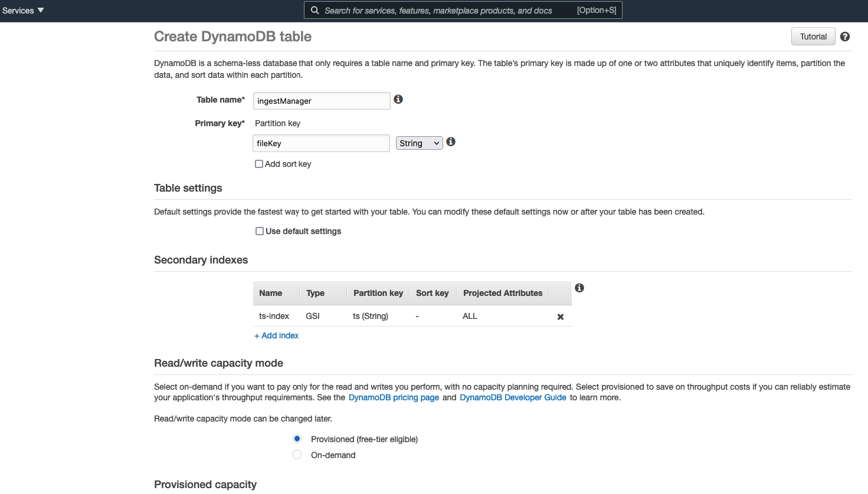Enable the Add sort key checkbox

pyautogui.click(x=259, y=164)
